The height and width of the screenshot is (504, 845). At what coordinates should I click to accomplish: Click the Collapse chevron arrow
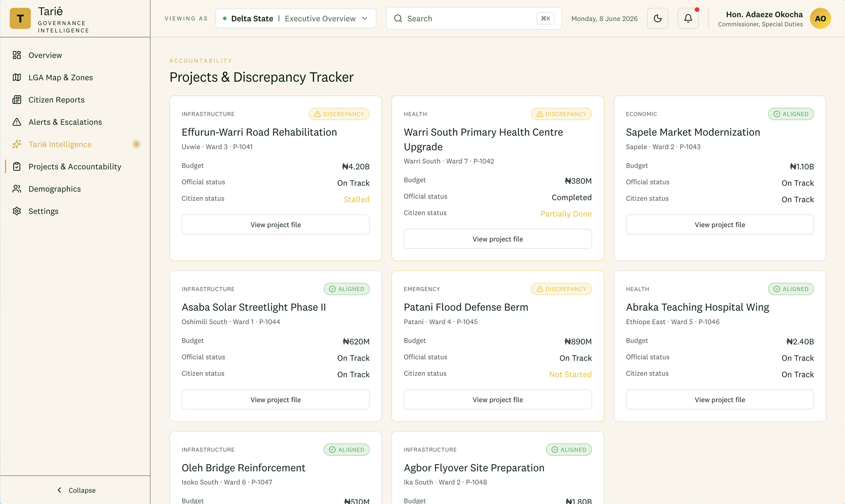[x=60, y=490]
